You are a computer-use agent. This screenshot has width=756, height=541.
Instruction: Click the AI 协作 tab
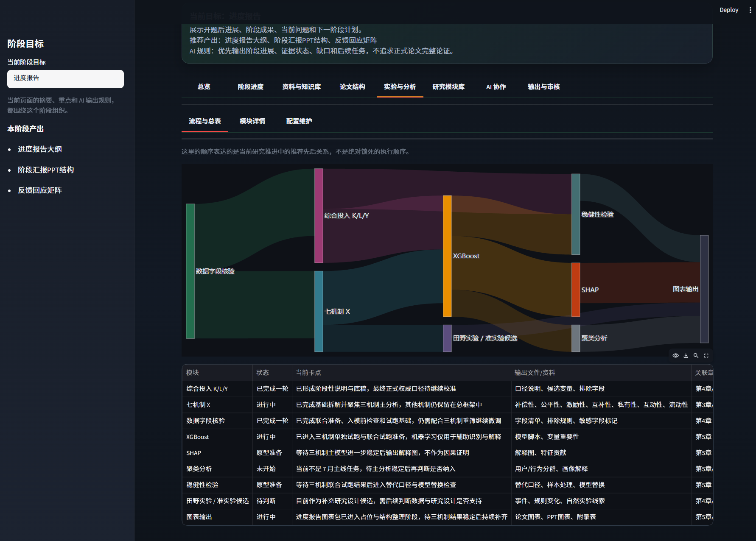(496, 86)
